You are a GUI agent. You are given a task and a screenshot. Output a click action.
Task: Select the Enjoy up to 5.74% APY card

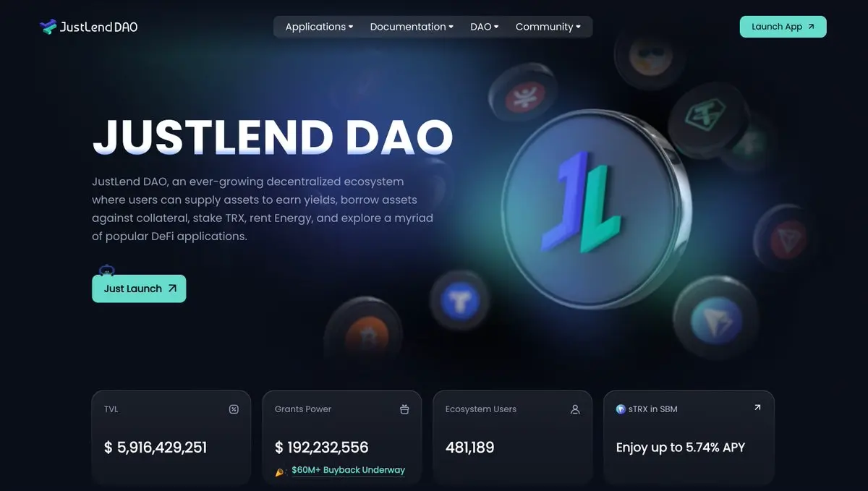point(689,437)
